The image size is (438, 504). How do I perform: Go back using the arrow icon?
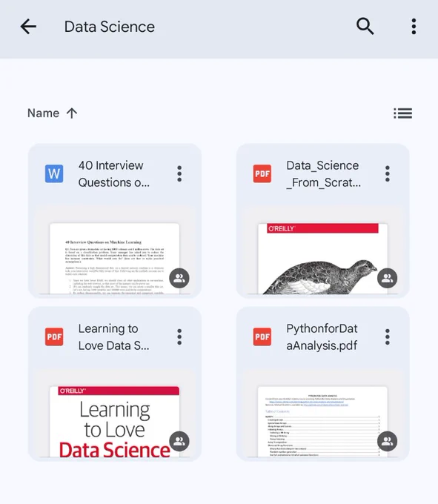[x=28, y=27]
